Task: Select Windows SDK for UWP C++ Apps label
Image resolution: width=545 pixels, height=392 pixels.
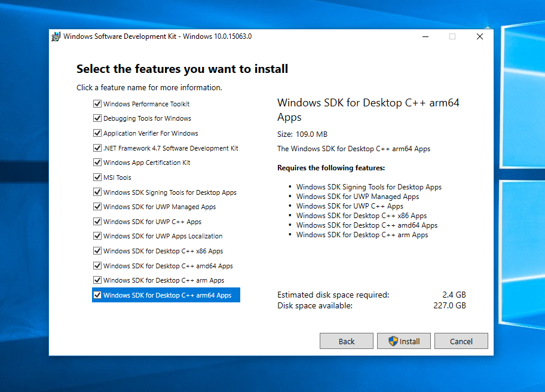Action: tap(152, 222)
